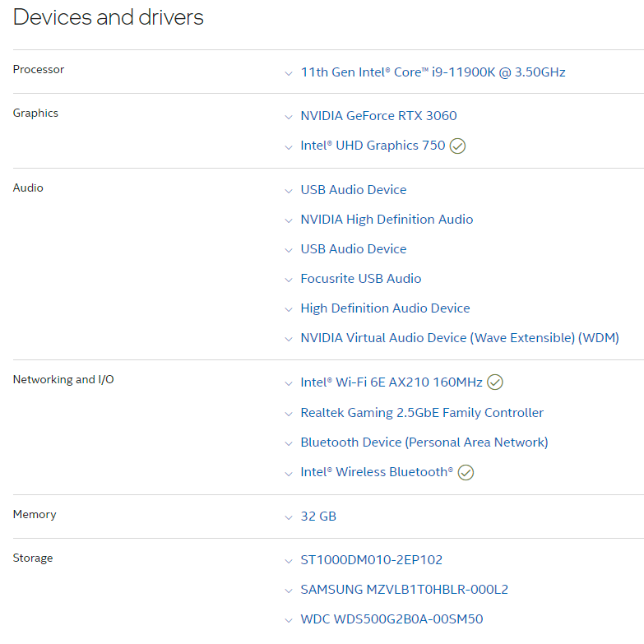Open the NVIDIA GeForce RTX 3060 link

pyautogui.click(x=378, y=116)
